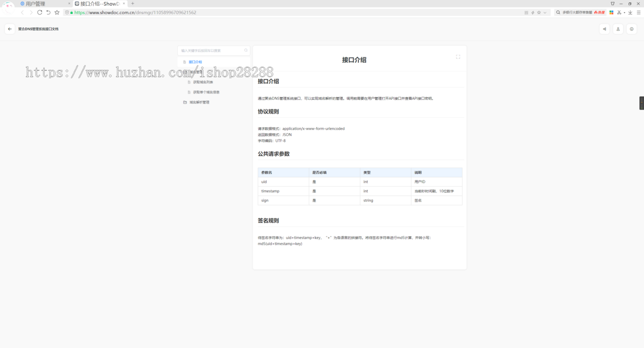Click the 返回数据格式：JSON line
644x348 pixels.
[275, 135]
